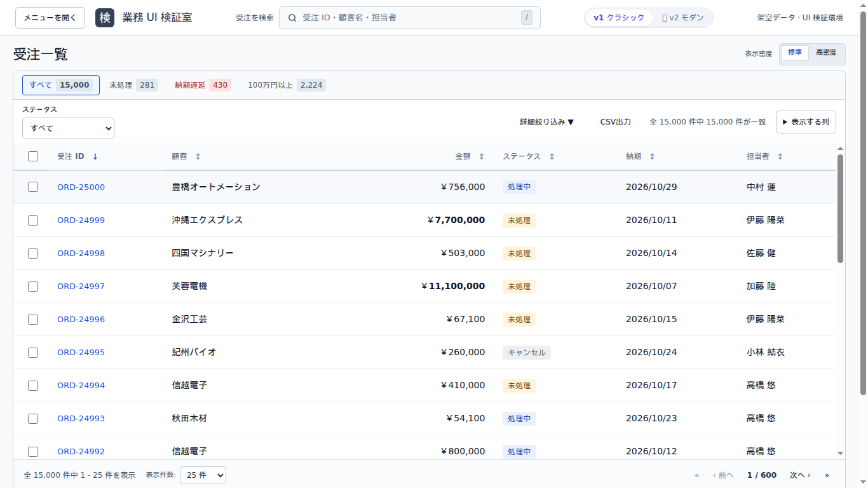
Task: Expand 詳細絞り込み filters
Action: pos(547,122)
